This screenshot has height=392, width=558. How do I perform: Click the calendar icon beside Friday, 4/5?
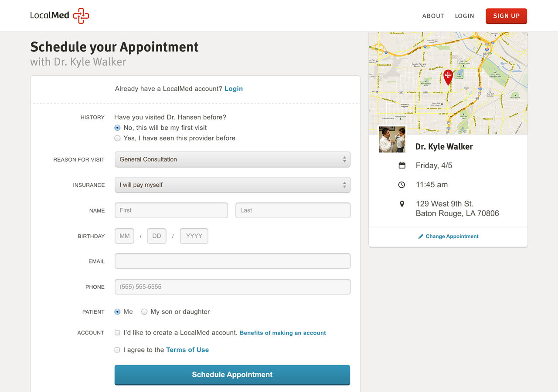(x=402, y=166)
